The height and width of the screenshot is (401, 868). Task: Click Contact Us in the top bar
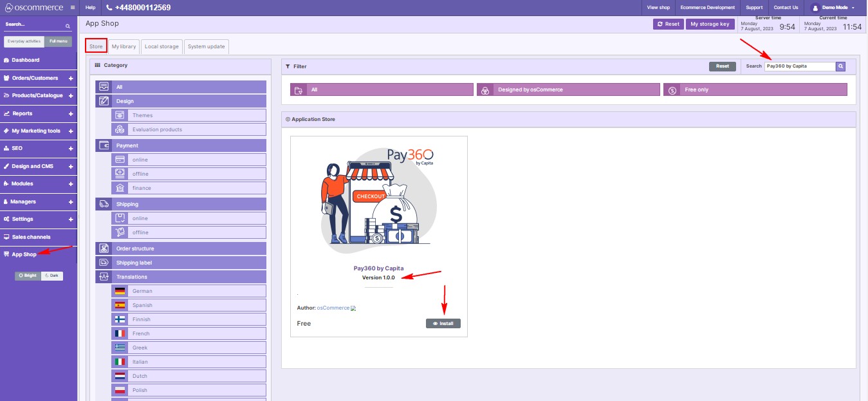pyautogui.click(x=786, y=7)
